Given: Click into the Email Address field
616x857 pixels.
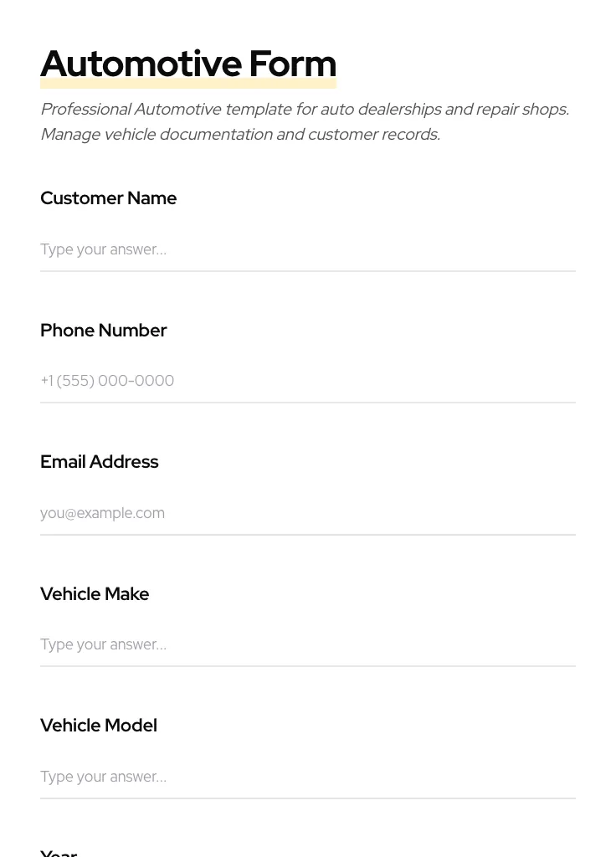Looking at the screenshot, I should tap(307, 513).
